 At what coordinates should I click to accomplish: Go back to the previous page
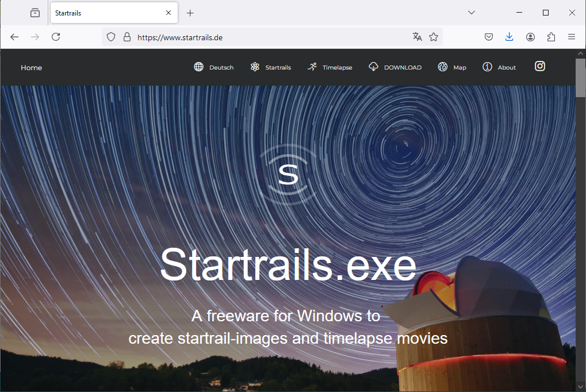(14, 37)
